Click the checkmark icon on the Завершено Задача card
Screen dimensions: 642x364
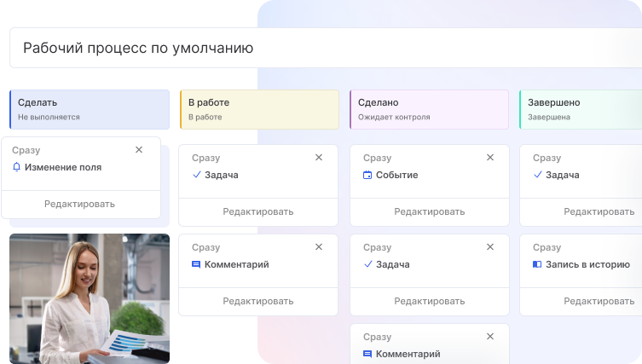pyautogui.click(x=537, y=175)
